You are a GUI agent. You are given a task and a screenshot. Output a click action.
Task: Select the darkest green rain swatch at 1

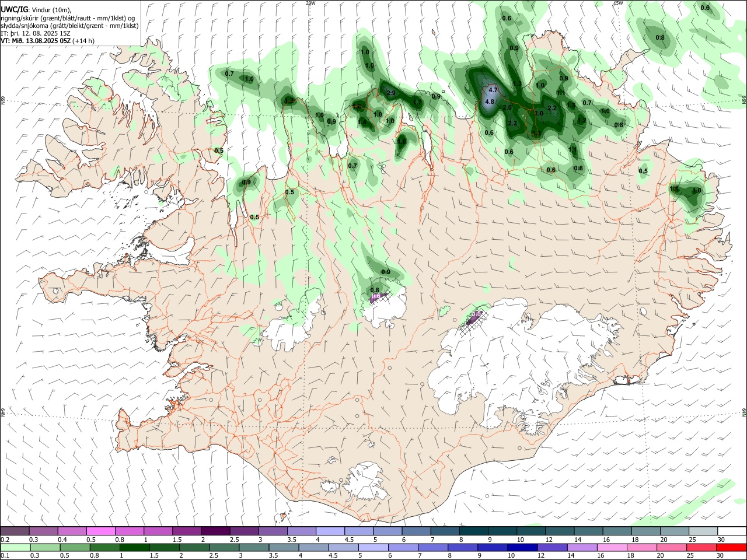coord(134,547)
